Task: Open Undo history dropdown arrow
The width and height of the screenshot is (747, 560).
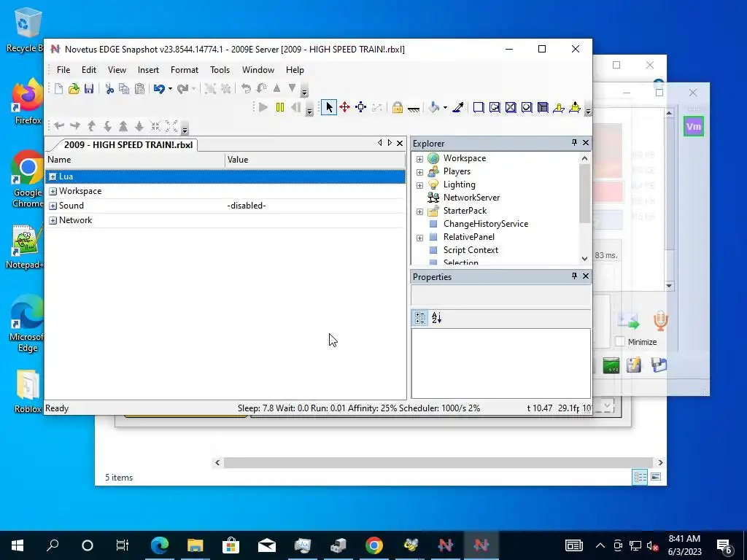Action: tap(170, 88)
